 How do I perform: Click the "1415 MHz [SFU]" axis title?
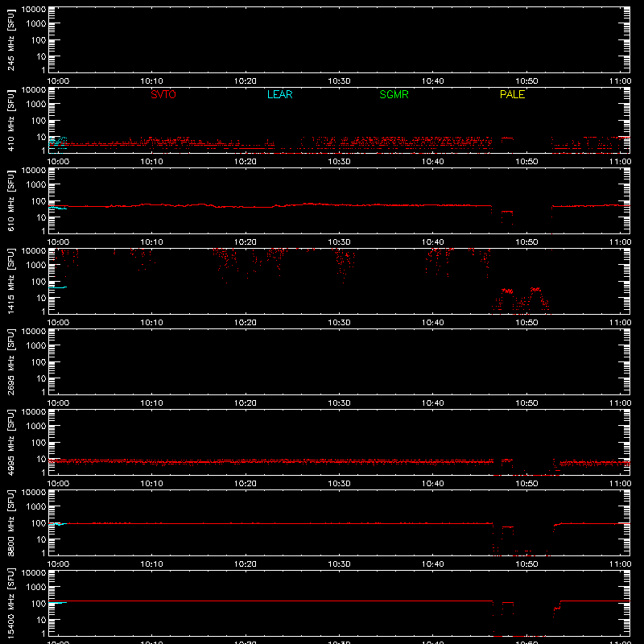tap(11, 281)
